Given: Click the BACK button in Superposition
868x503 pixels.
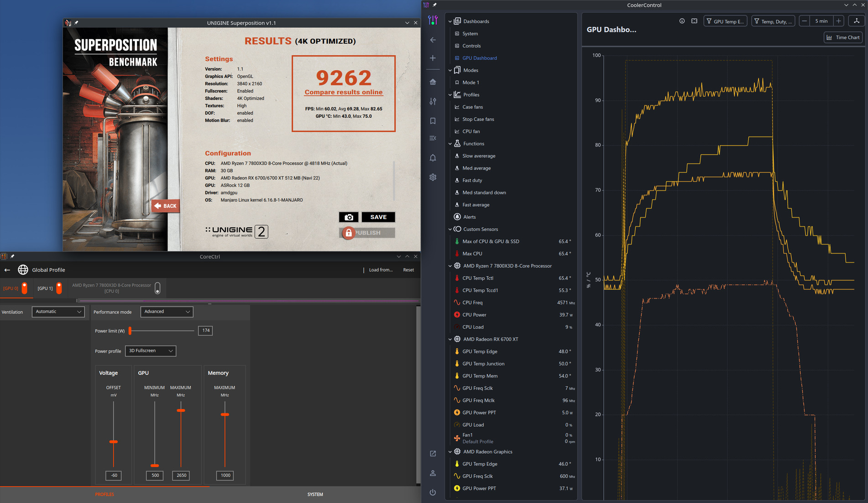Looking at the screenshot, I should [166, 206].
